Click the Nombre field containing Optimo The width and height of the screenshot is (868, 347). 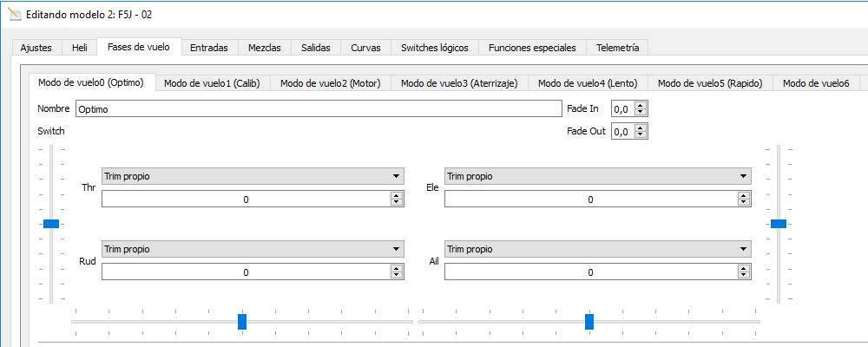coord(319,109)
